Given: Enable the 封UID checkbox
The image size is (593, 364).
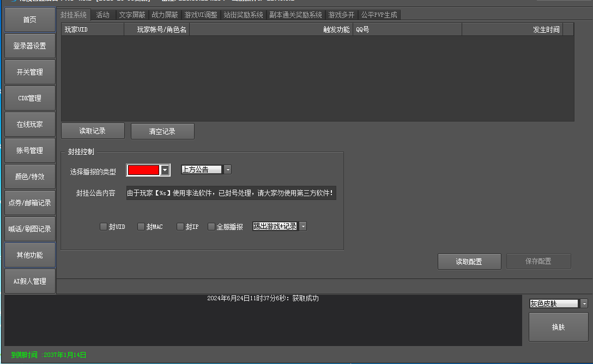Looking at the screenshot, I should pyautogui.click(x=104, y=227).
